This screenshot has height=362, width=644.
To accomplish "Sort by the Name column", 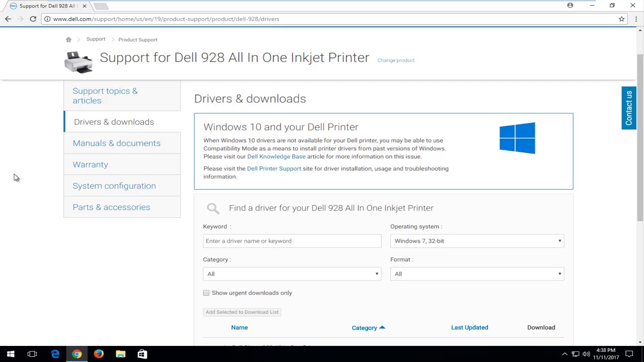I will click(239, 327).
